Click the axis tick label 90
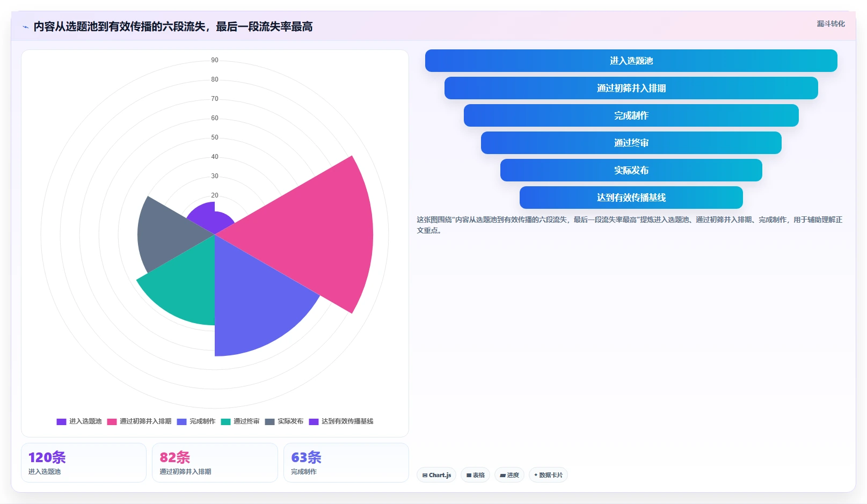Image resolution: width=867 pixels, height=504 pixels. coord(215,60)
